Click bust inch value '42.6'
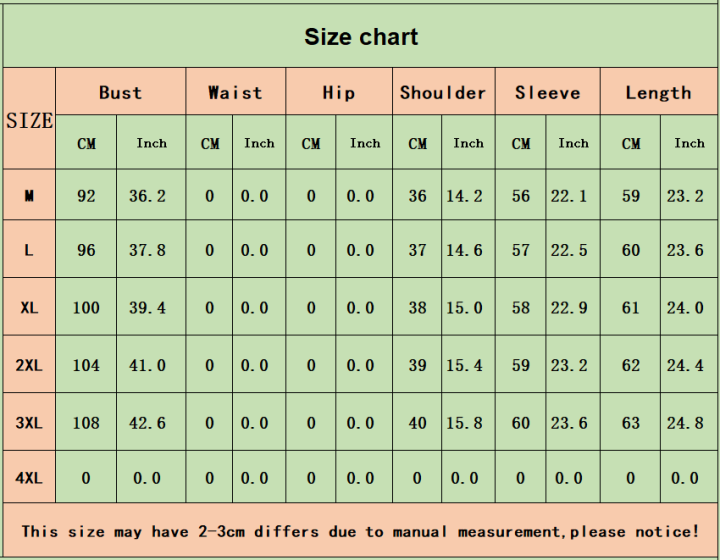720x560 pixels. (x=147, y=423)
